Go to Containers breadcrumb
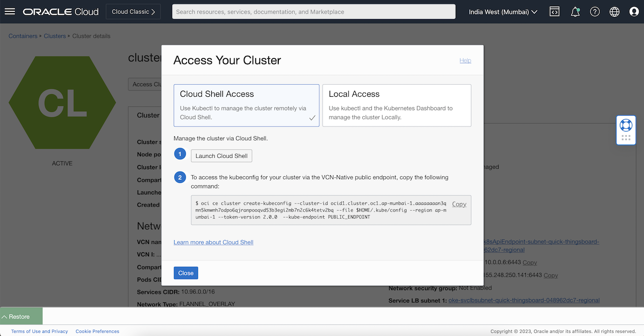 [23, 36]
